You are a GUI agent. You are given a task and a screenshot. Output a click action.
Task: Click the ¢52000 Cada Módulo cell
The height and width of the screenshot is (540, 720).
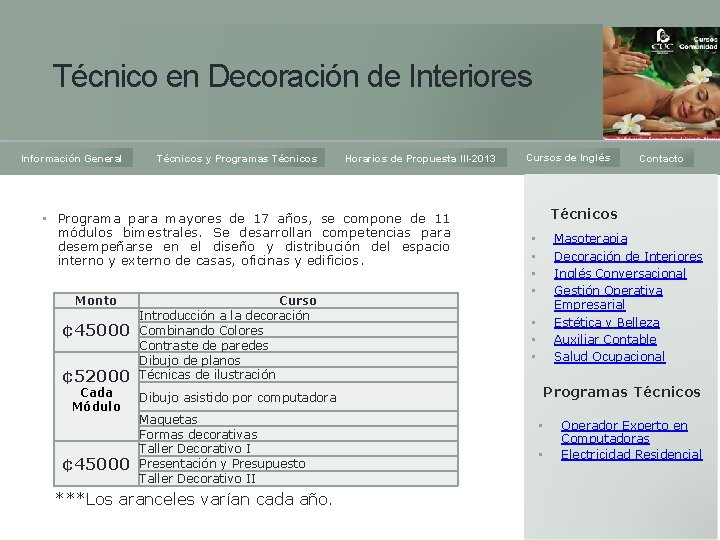[96, 397]
